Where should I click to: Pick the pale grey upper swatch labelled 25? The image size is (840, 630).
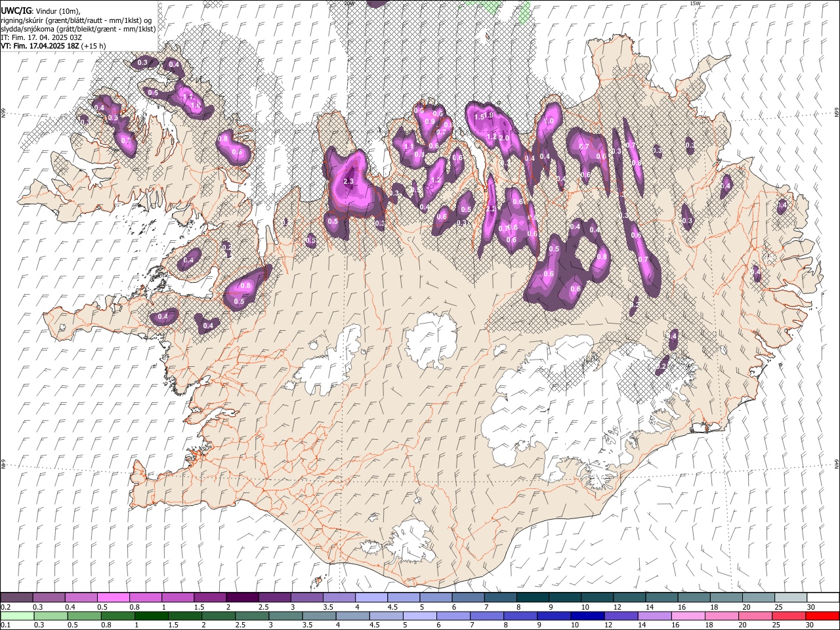point(791,598)
